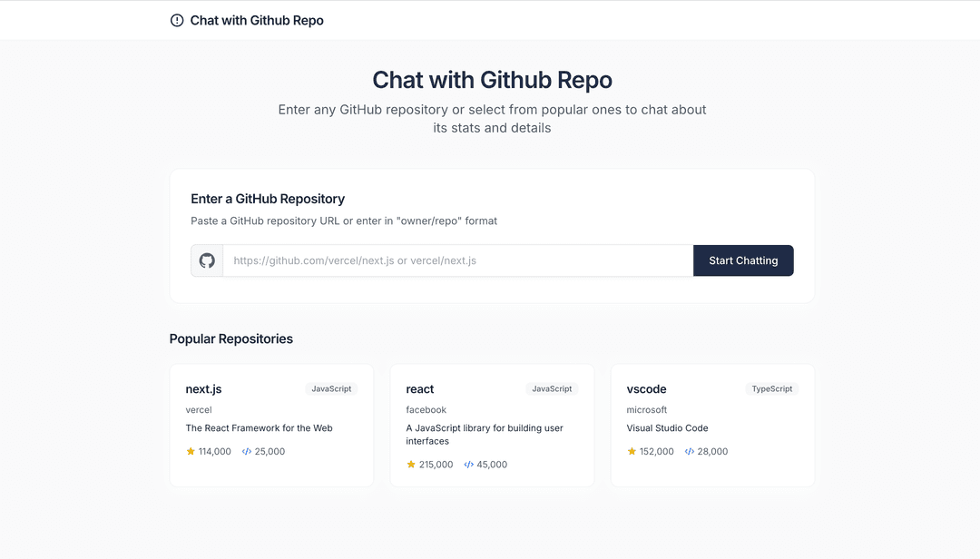
Task: Click the 'Popular Repositories' heading
Action: [x=231, y=338]
